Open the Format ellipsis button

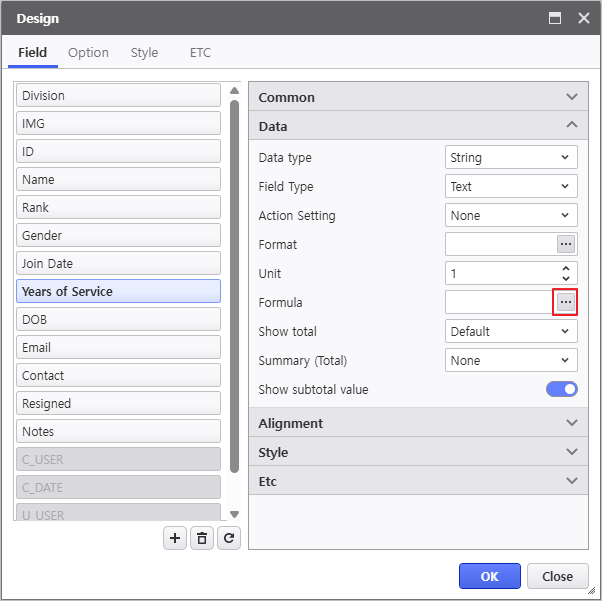pos(566,244)
